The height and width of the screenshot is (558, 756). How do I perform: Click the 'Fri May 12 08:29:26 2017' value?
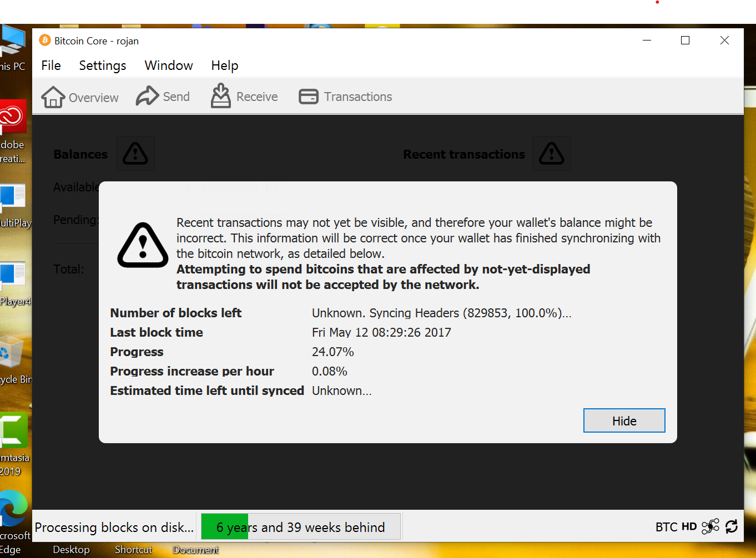pos(381,332)
